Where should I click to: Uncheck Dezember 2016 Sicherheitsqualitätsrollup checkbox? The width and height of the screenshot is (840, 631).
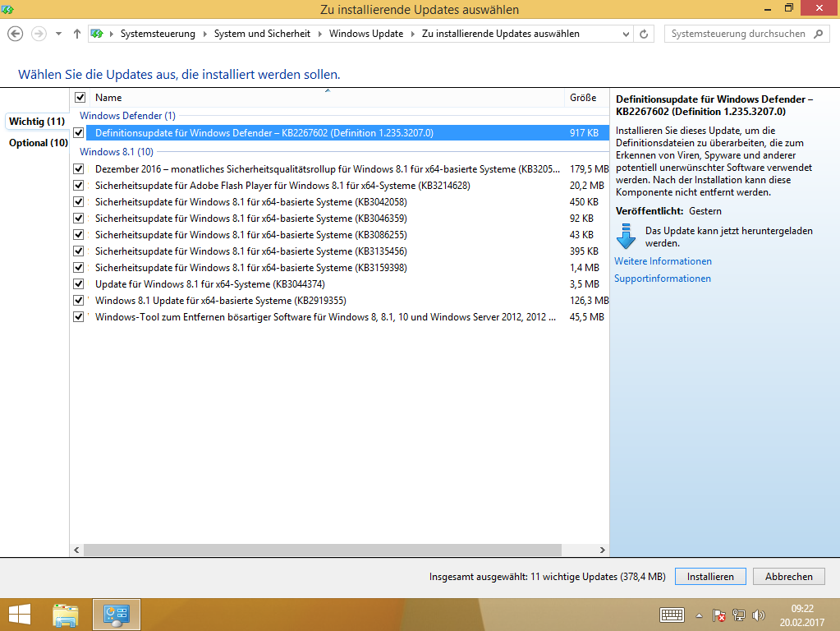click(79, 169)
